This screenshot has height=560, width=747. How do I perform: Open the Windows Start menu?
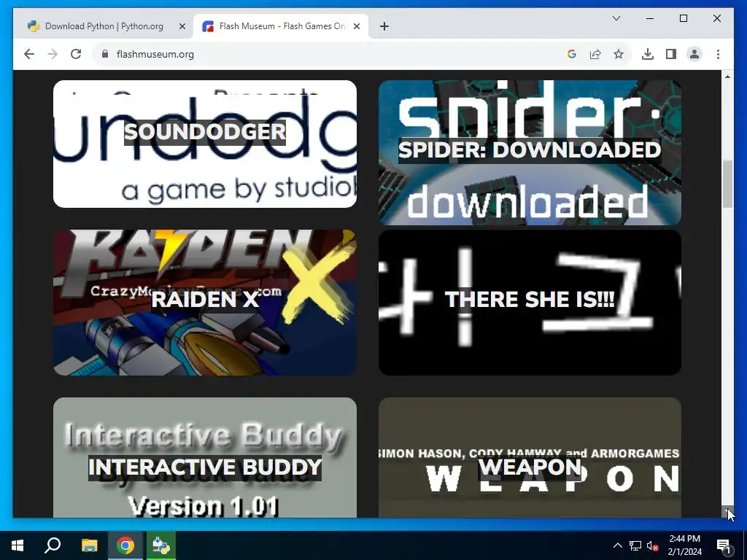18,545
